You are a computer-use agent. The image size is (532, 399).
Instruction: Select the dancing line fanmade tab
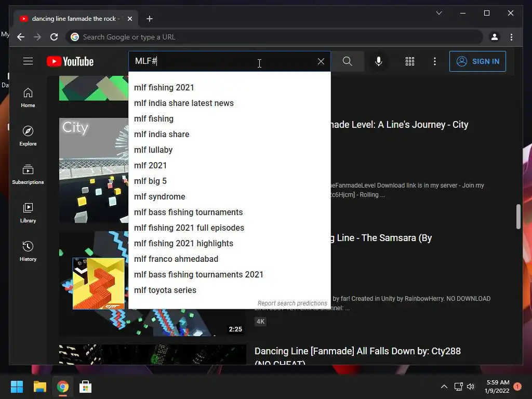76,19
